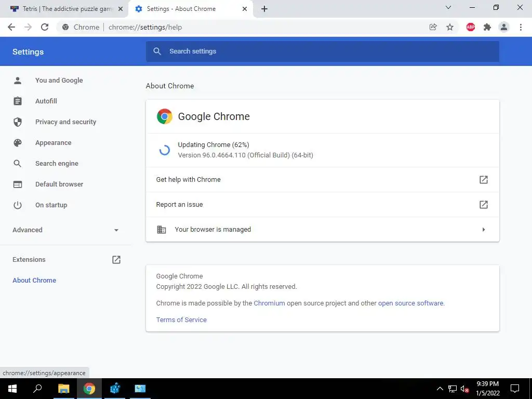The image size is (532, 399).
Task: Click the browser window icon beside Default browser
Action: 18,184
